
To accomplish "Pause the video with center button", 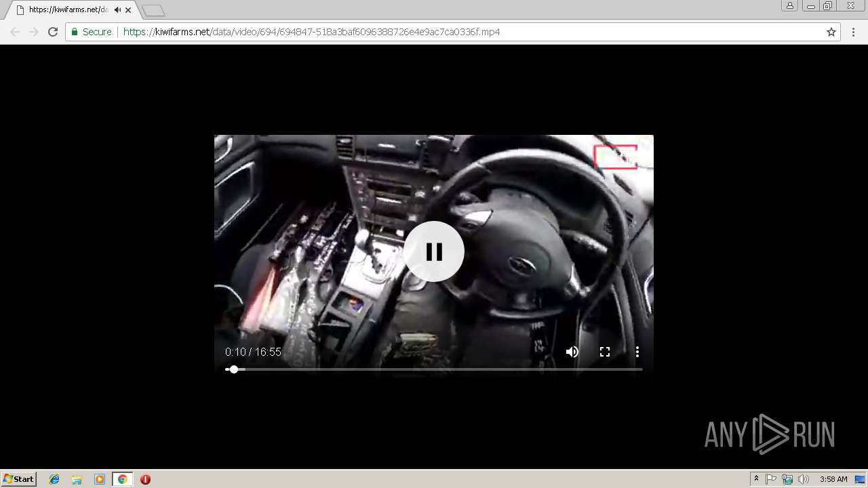I will 434,251.
